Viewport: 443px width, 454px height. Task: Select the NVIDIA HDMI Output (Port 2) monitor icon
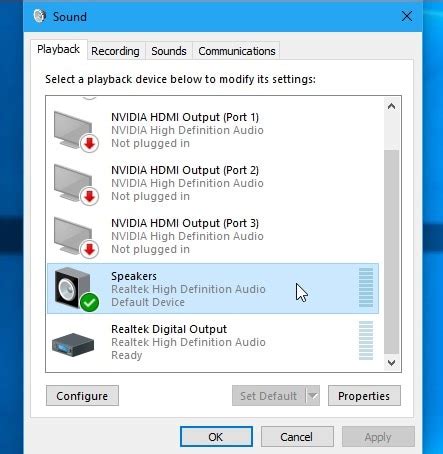pyautogui.click(x=76, y=184)
